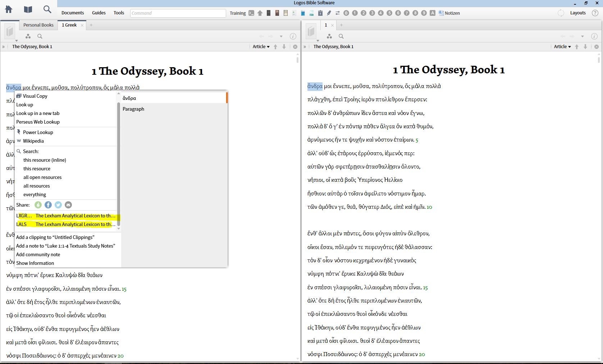Share selection via the green Faithlife icon
Screen dimensions: 603x364
[38, 205]
